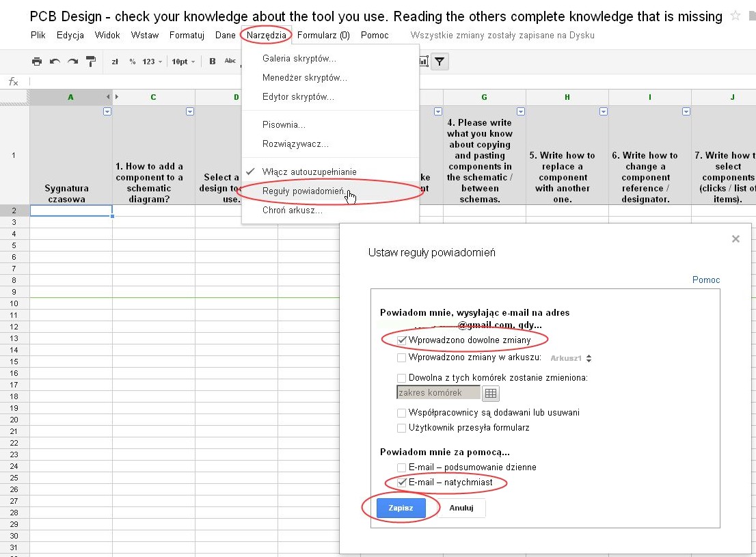Open the Wstaw menu
Image resolution: width=756 pixels, height=557 pixels.
click(145, 36)
